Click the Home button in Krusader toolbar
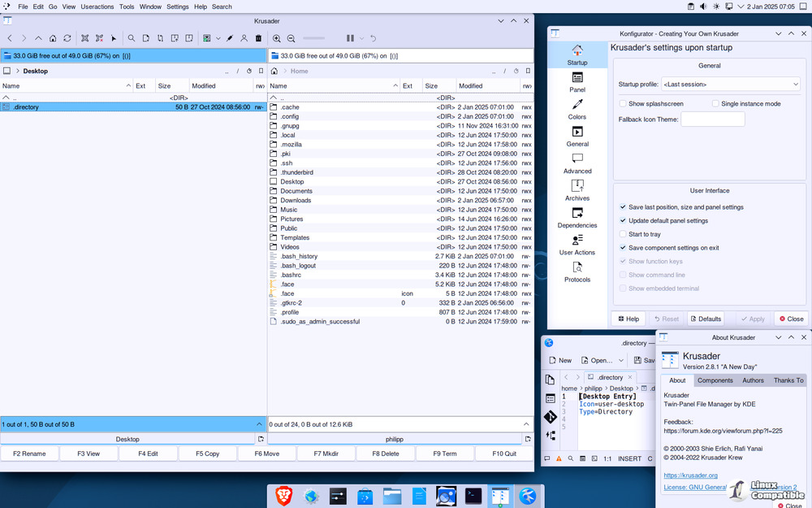This screenshot has width=812, height=508. point(53,38)
